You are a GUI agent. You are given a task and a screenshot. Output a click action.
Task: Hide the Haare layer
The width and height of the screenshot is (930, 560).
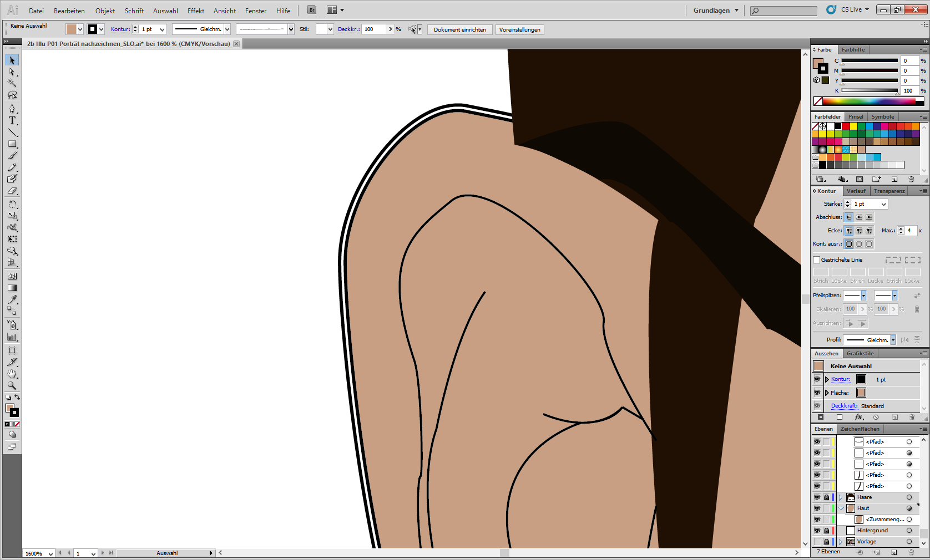coord(816,497)
